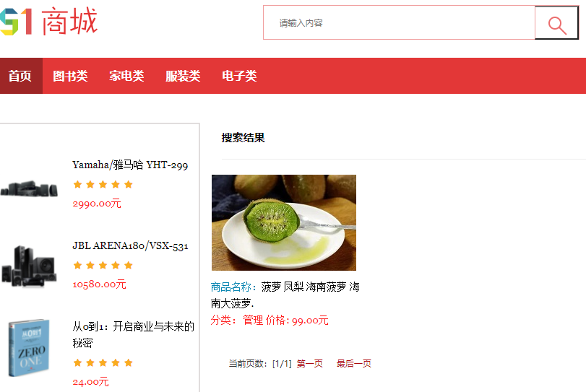The image size is (586, 392).
Task: Open the Yamaha speaker system thumbnail
Action: tap(29, 188)
